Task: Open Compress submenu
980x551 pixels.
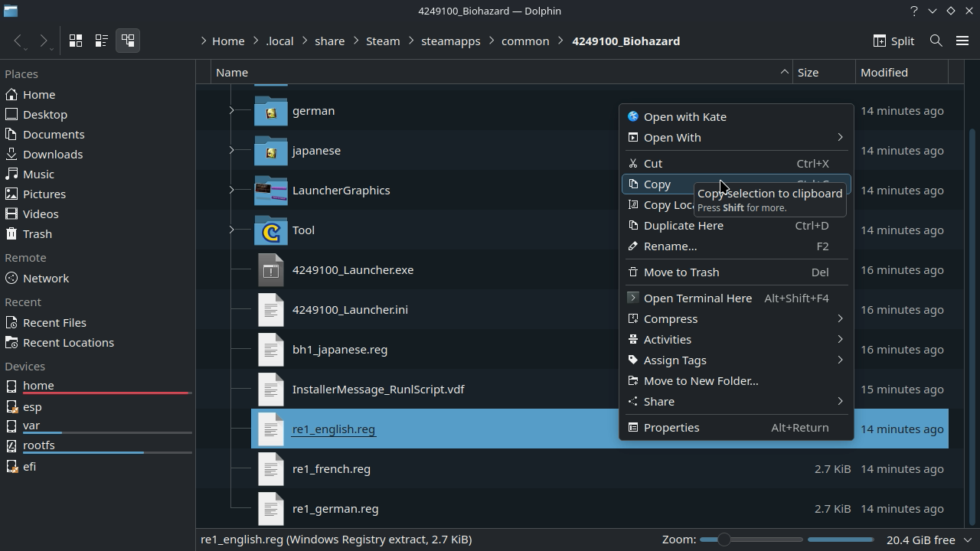Action: (x=670, y=319)
